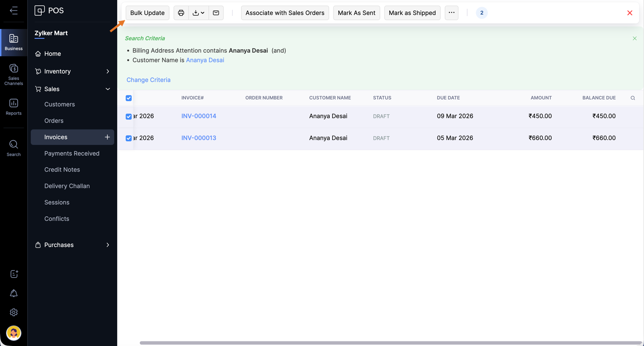Click the horizontal scrollbar at bottom
This screenshot has width=644, height=346.
(x=390, y=343)
